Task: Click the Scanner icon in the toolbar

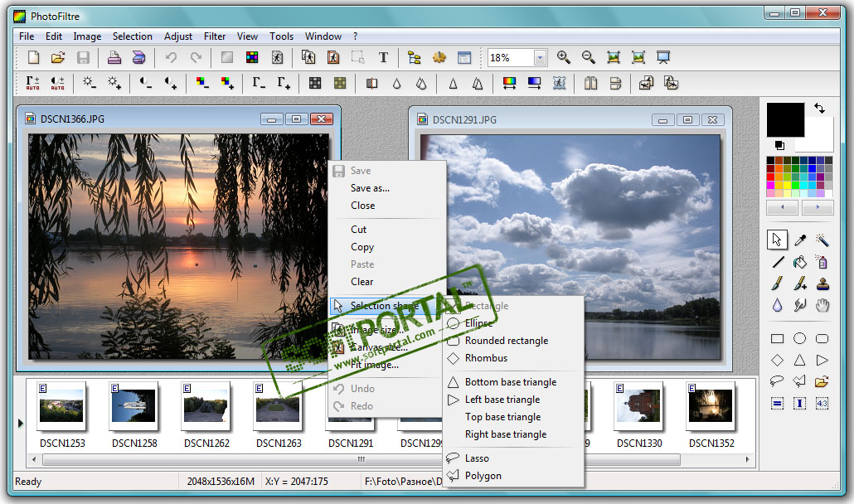Action: (139, 58)
